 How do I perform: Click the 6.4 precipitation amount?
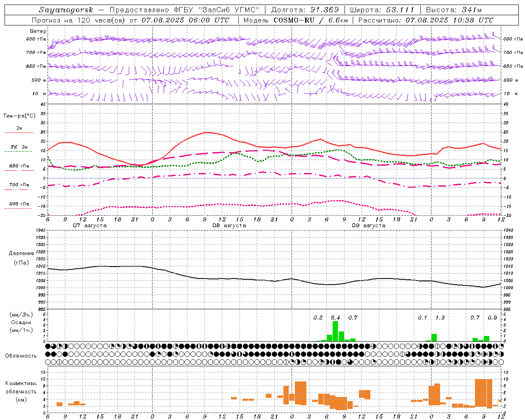[336, 318]
